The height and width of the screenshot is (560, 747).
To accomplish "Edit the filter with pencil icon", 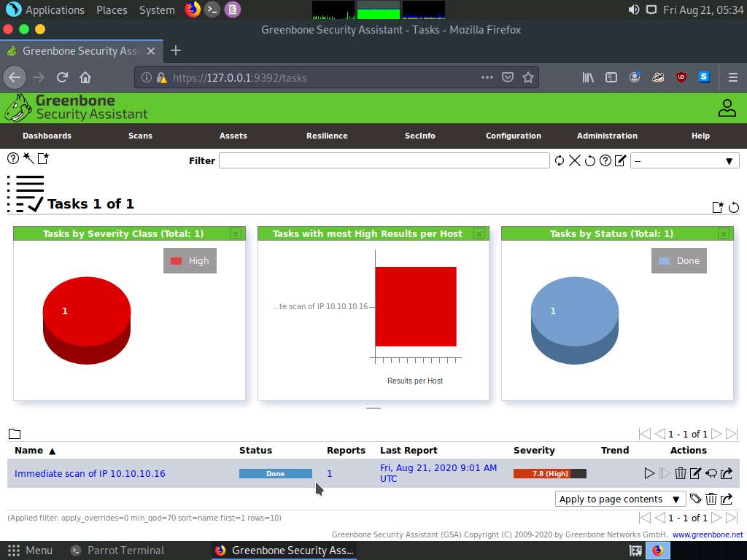I will 620,161.
